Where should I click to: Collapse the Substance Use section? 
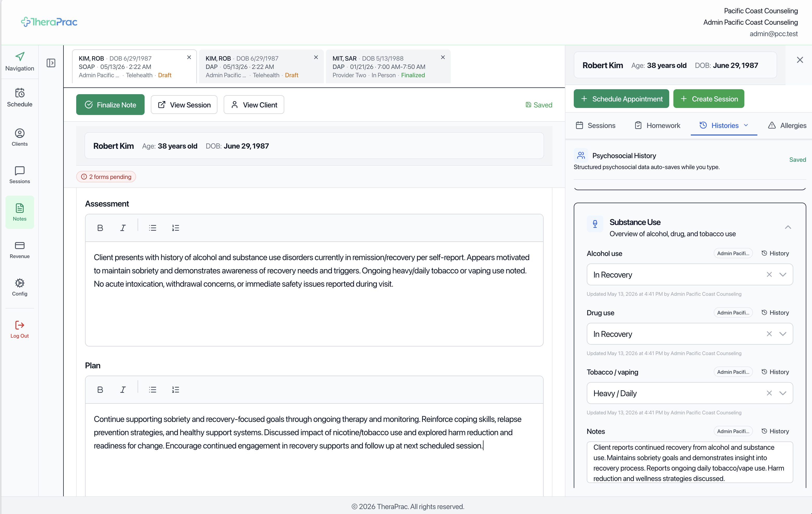[788, 227]
